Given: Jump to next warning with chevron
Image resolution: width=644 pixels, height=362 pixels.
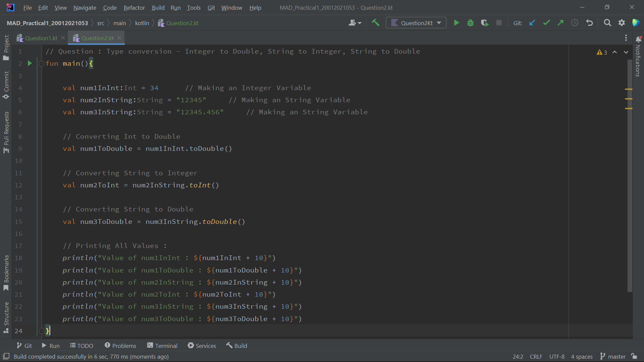Looking at the screenshot, I should (626, 52).
